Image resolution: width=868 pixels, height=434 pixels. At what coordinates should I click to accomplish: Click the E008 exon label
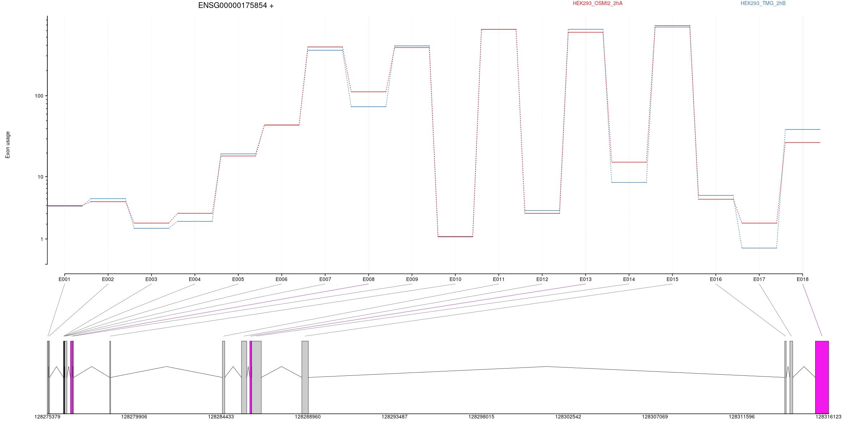[369, 279]
